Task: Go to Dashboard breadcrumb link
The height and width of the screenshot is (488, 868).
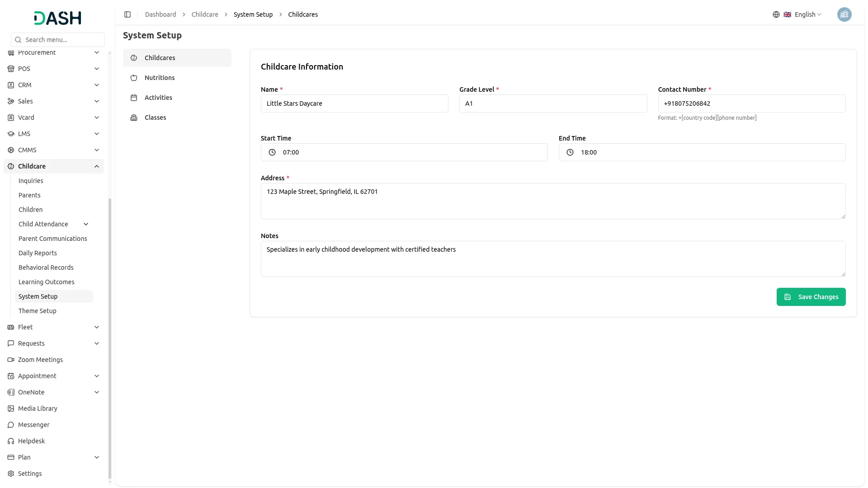Action: [x=160, y=14]
